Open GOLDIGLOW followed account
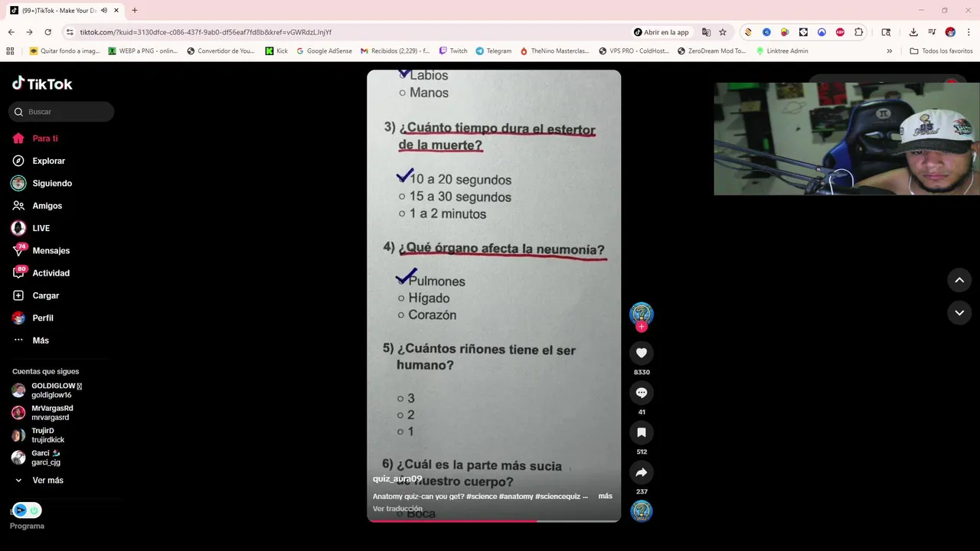The width and height of the screenshot is (980, 551). [x=47, y=390]
